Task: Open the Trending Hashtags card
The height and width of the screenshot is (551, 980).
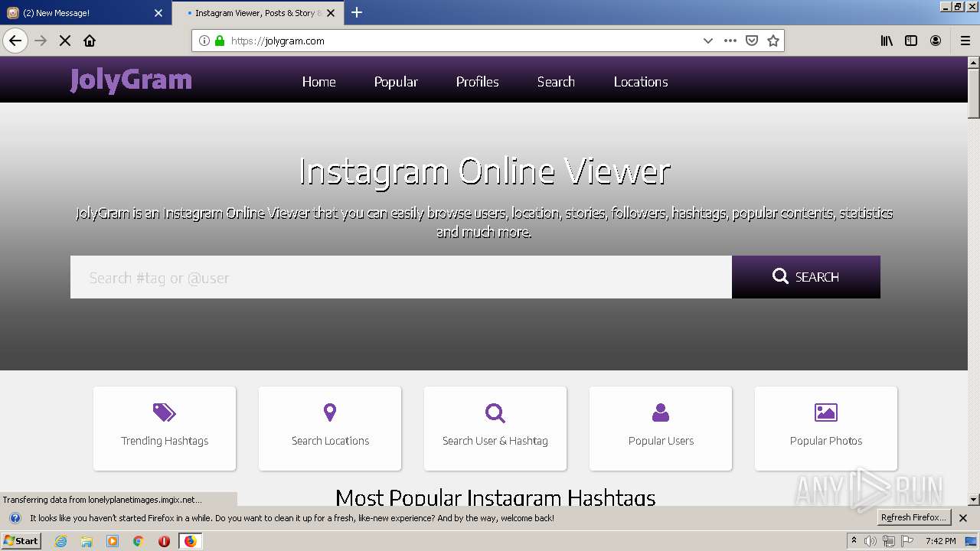Action: 165,429
